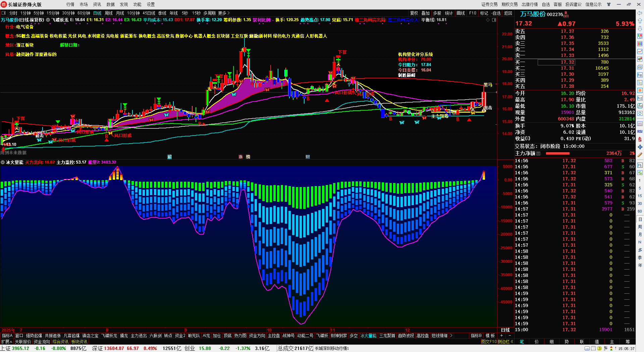The image size is (644, 352).
Task: Click the down arrow icon for next stock
Action: pos(640,28)
